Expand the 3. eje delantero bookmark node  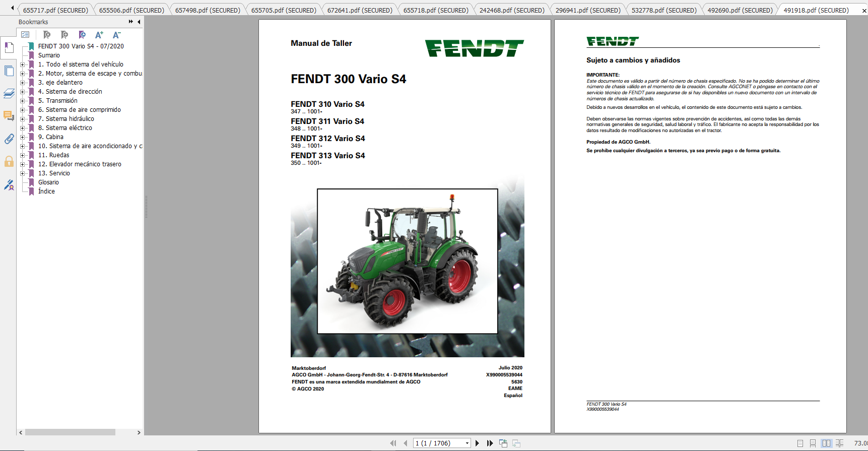22,83
